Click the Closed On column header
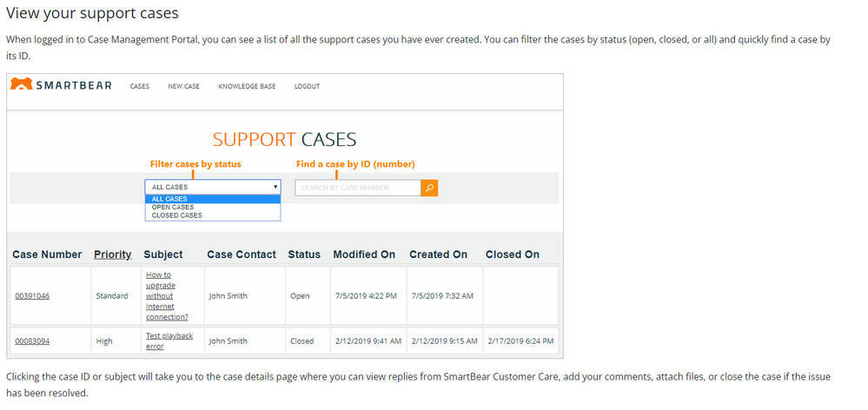This screenshot has height=410, width=868. coord(513,255)
